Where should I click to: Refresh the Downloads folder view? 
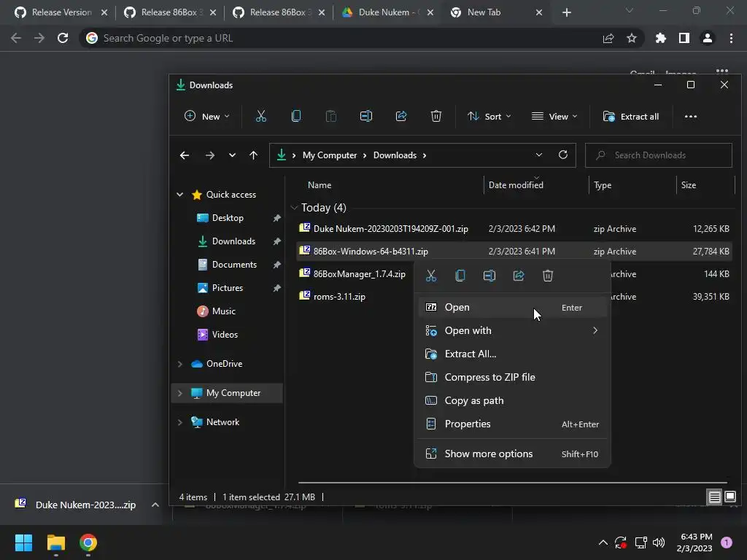pos(563,155)
